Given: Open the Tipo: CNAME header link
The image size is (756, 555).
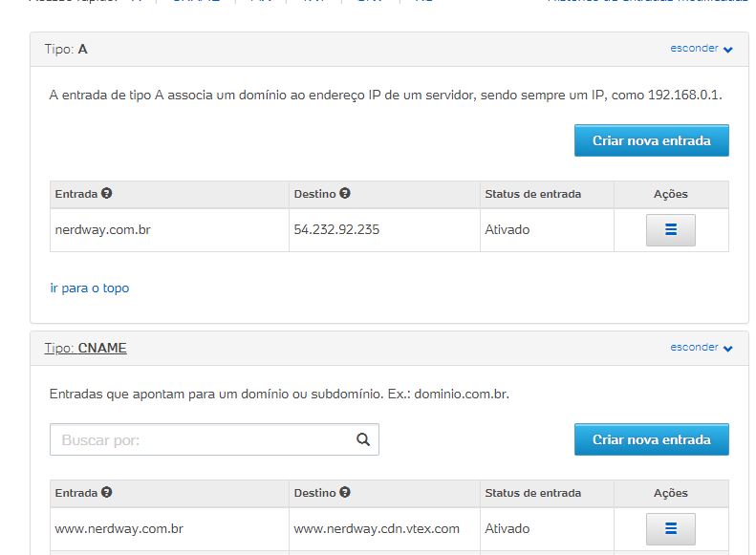Looking at the screenshot, I should [x=85, y=348].
